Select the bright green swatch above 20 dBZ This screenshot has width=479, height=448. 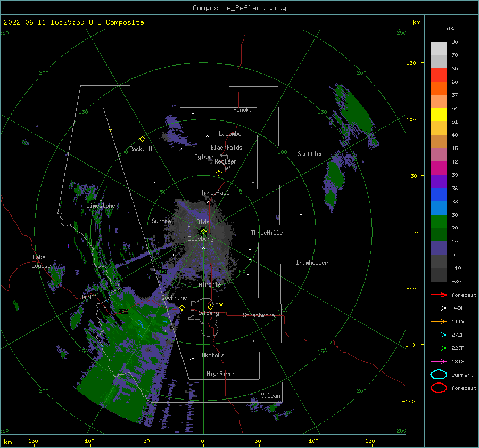point(439,222)
